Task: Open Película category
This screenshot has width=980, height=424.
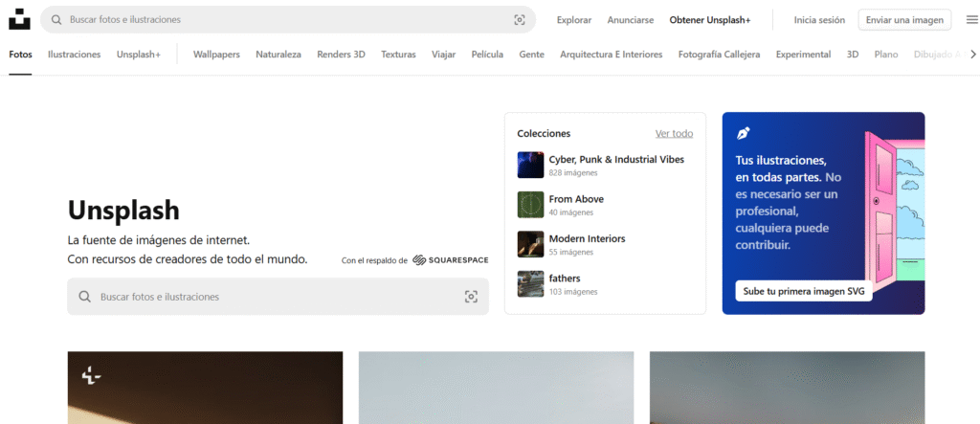Action: pos(487,55)
